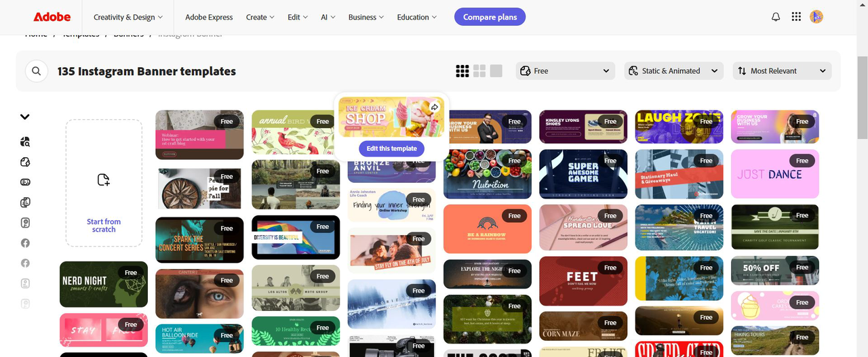
Task: Open the Nutrition vegetables template
Action: [488, 174]
